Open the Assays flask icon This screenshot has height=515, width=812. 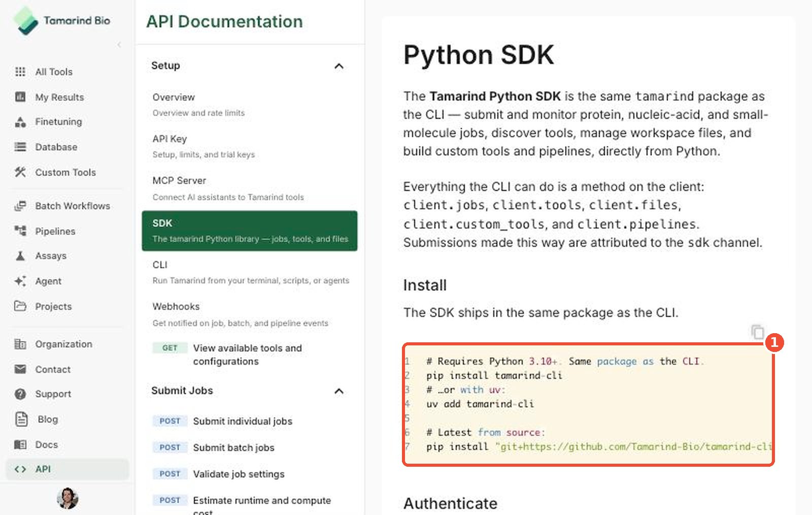[x=20, y=255]
